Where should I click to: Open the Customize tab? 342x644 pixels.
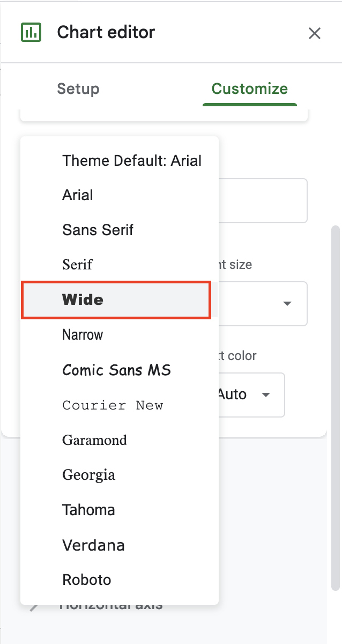point(249,89)
